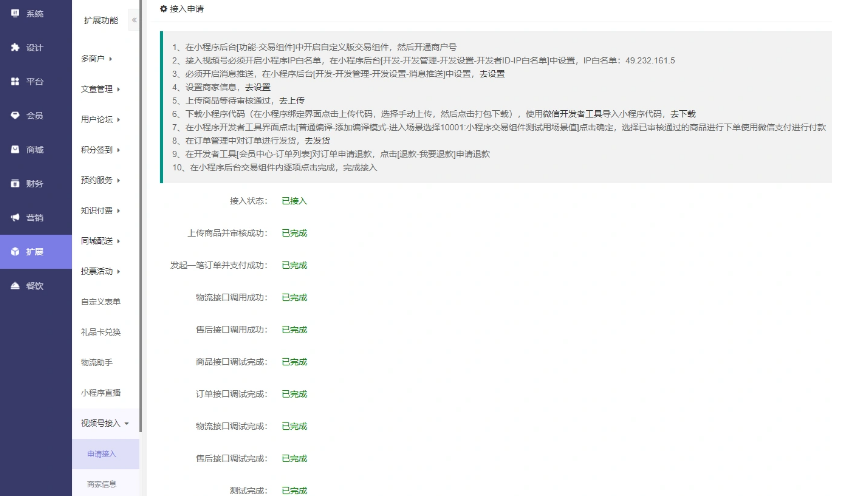Expand the 预约服务 submenu arrow
Viewport: 846px width, 496px height.
coord(118,180)
